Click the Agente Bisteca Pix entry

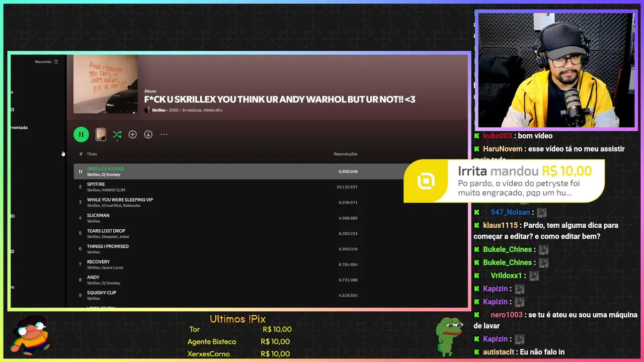(x=238, y=341)
